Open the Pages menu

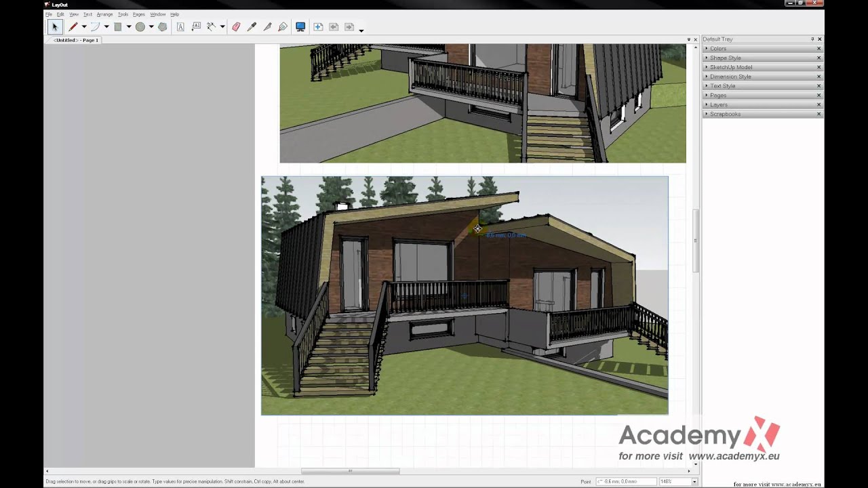click(x=139, y=14)
